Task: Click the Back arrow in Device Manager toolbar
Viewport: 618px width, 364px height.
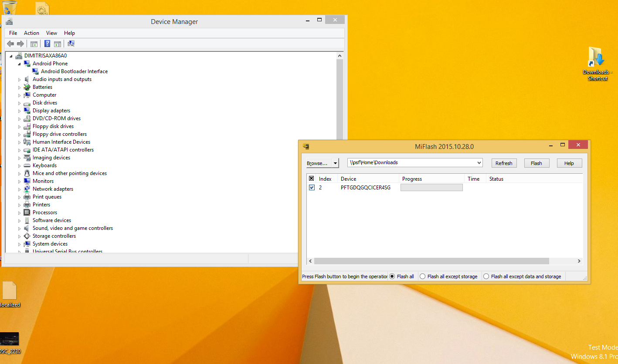Action: (10, 44)
